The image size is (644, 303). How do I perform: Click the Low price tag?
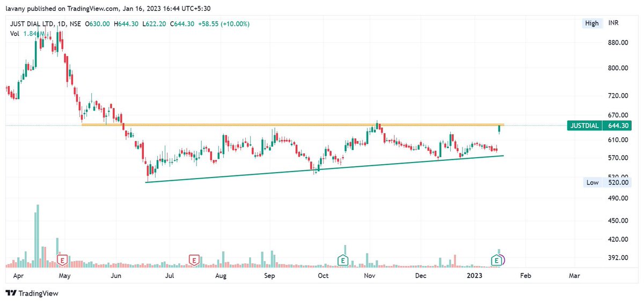pyautogui.click(x=592, y=182)
